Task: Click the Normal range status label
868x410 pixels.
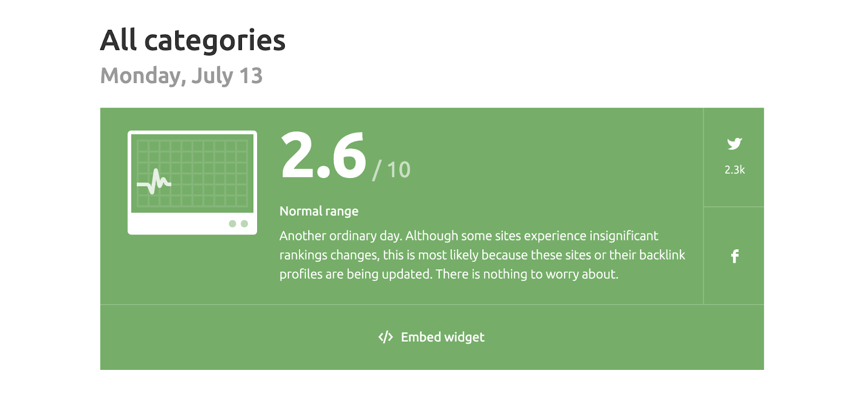Action: (x=319, y=211)
